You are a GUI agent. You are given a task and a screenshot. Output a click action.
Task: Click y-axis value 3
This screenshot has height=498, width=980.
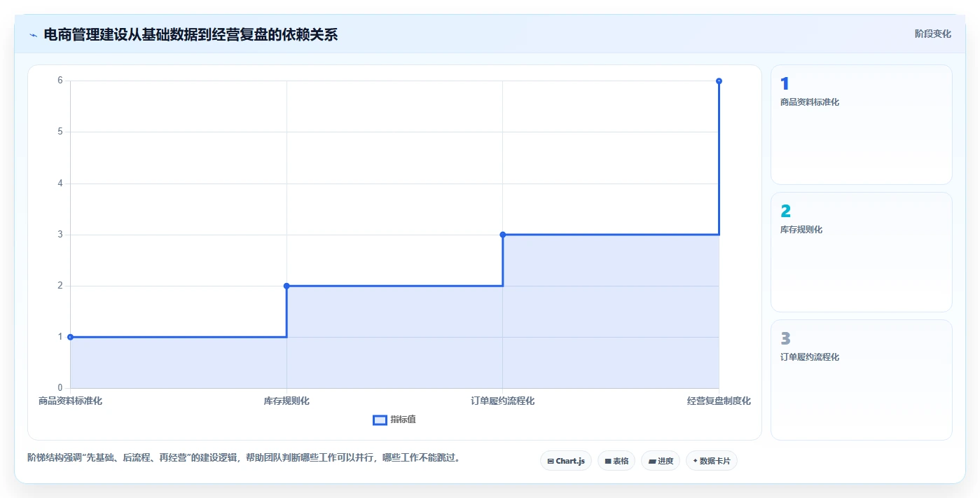point(60,235)
